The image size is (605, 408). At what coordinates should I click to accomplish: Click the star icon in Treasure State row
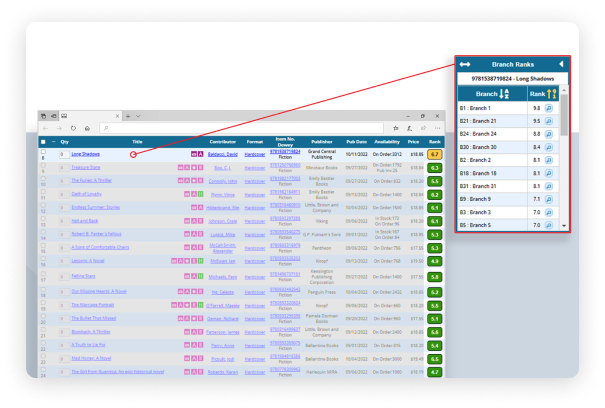pyautogui.click(x=194, y=168)
